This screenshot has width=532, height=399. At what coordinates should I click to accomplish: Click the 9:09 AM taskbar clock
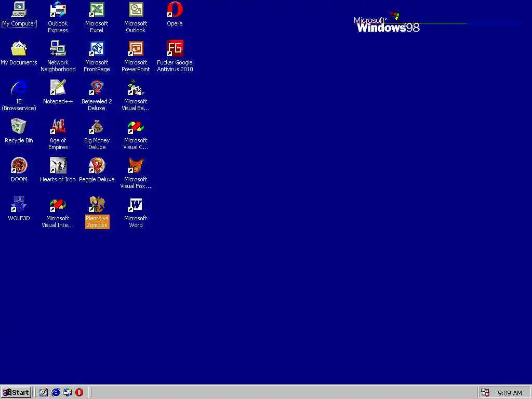(510, 393)
